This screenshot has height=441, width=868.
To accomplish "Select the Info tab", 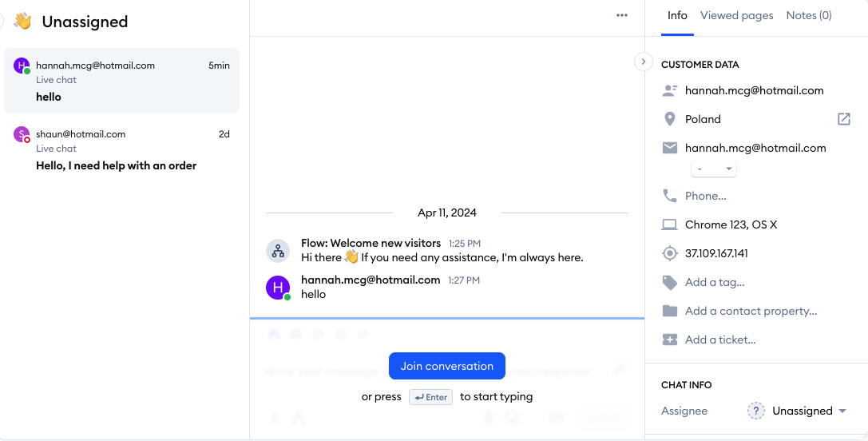I will [677, 15].
